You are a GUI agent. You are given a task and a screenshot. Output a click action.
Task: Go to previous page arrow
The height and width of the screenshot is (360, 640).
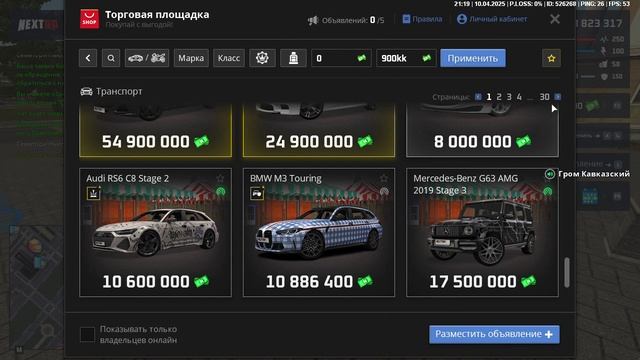[x=478, y=97]
